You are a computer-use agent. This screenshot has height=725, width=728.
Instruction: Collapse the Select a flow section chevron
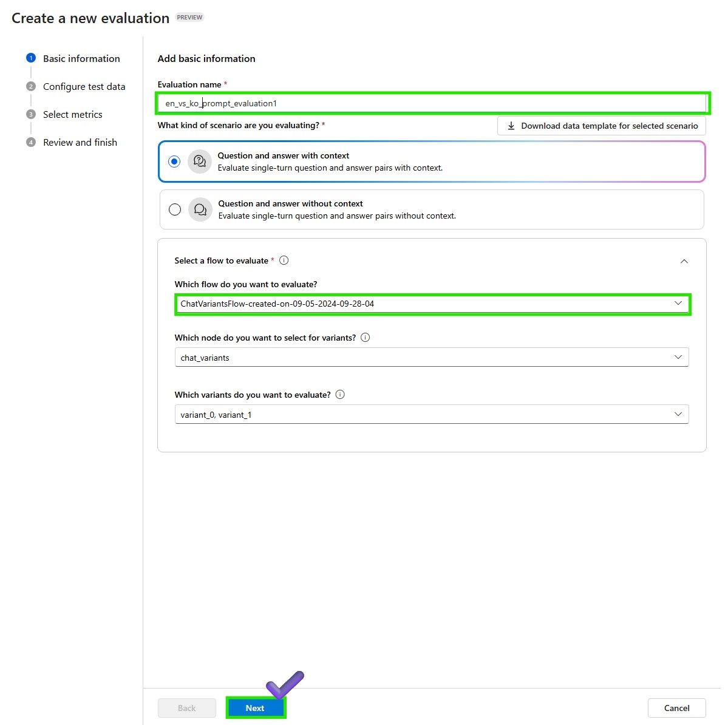(684, 262)
